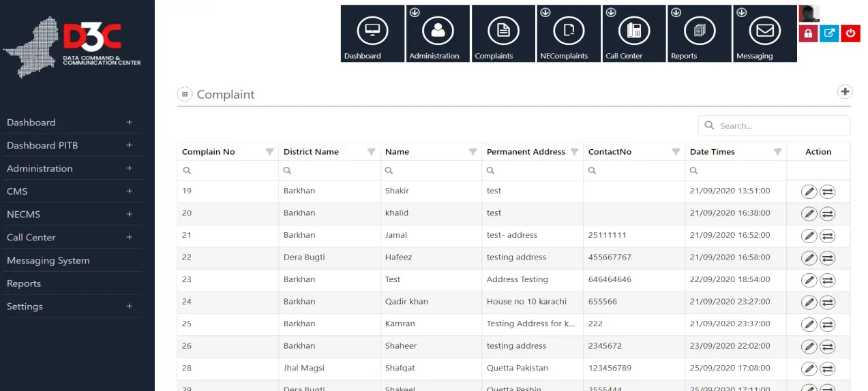This screenshot has width=868, height=391.
Task: Expand the Settings sidebar menu
Action: 129,307
